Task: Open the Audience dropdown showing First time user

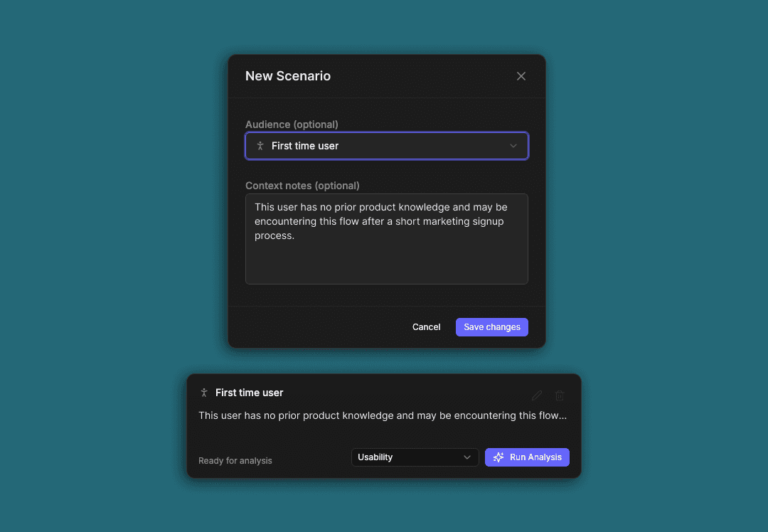Action: coord(386,146)
